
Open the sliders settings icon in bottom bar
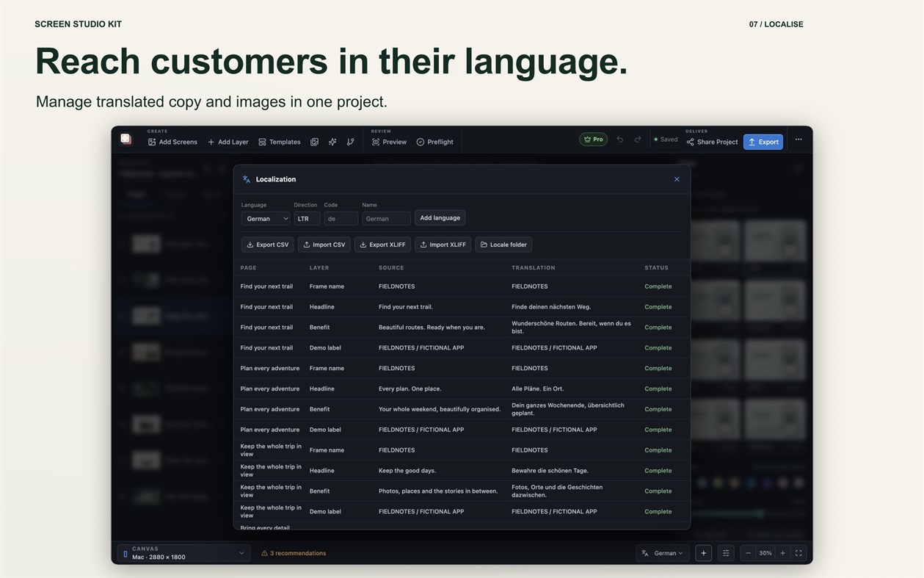726,553
